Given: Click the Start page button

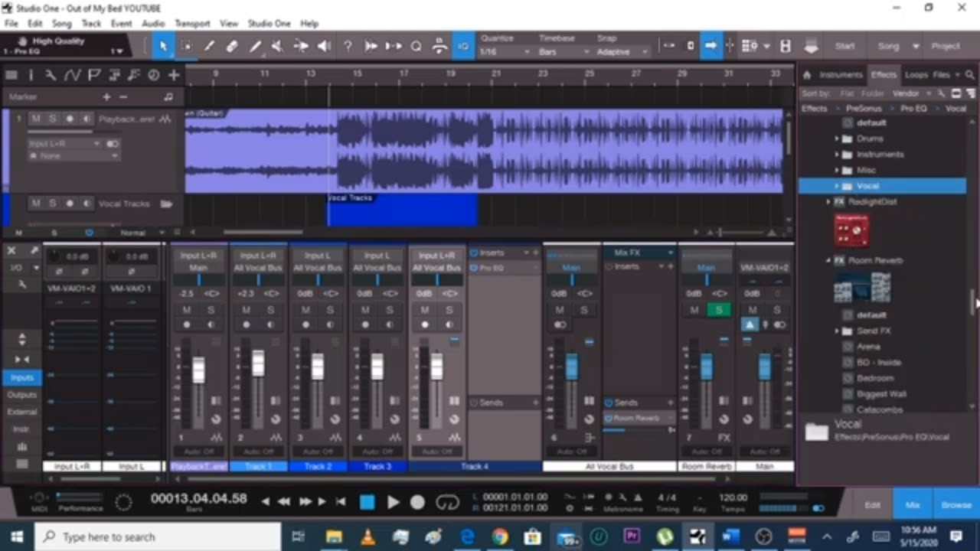Looking at the screenshot, I should 844,46.
